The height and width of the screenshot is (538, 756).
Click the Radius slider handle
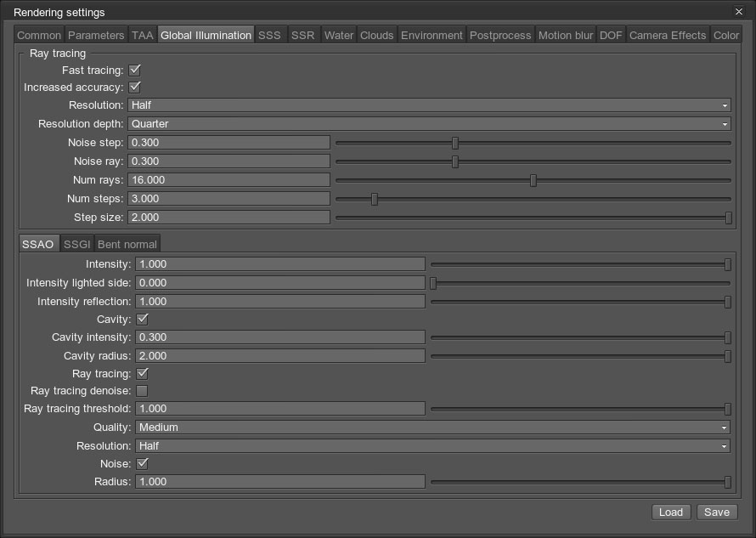pos(728,482)
